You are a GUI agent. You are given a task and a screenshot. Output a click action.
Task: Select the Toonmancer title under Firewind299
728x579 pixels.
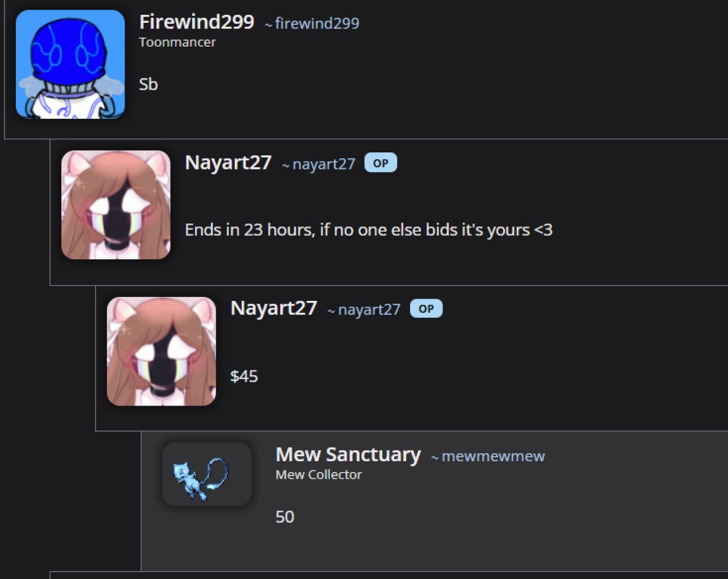click(177, 42)
